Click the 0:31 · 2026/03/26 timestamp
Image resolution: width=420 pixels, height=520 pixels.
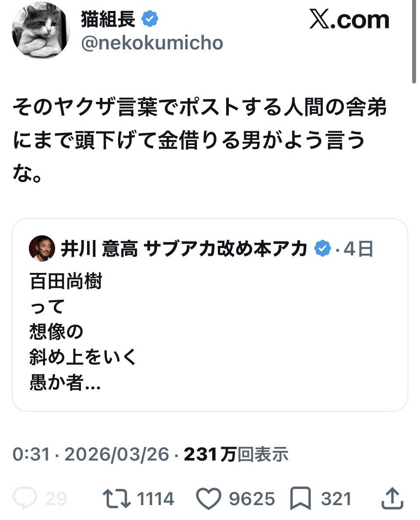click(x=91, y=455)
